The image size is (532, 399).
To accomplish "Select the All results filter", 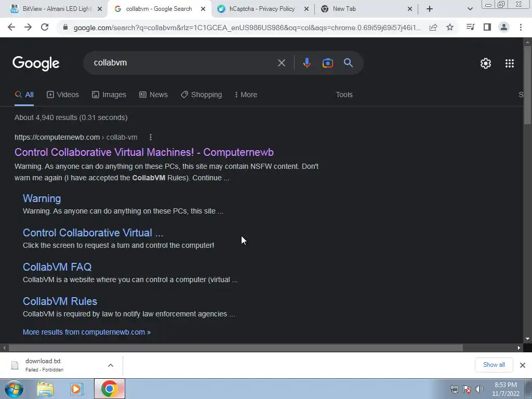I will (24, 95).
